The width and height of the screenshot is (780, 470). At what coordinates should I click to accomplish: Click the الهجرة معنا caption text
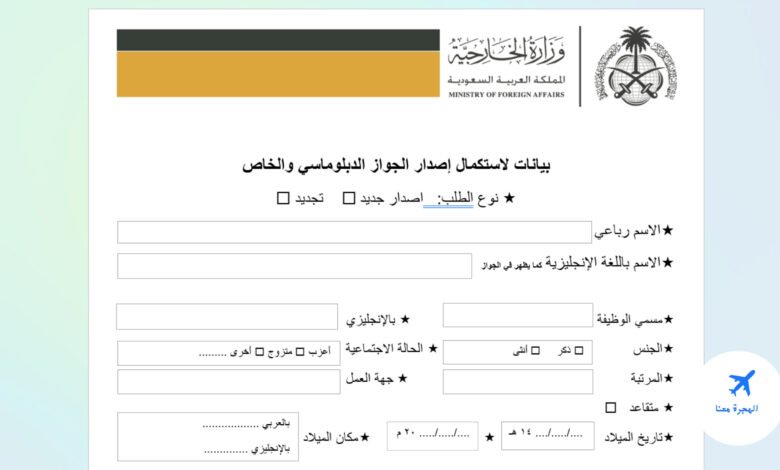(737, 409)
